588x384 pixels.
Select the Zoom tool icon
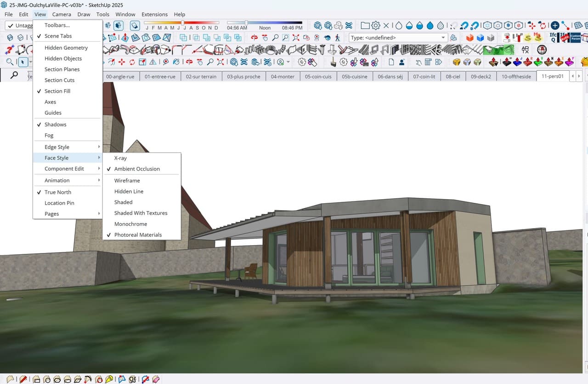[275, 37]
